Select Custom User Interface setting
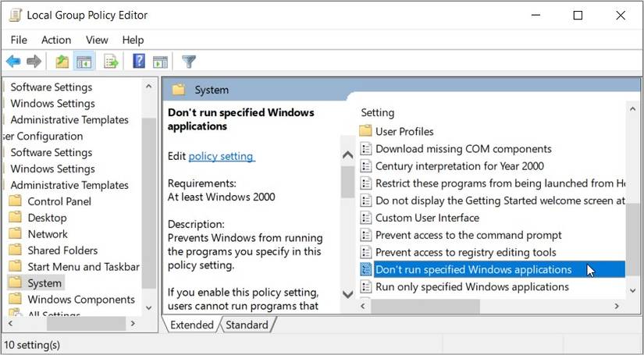 click(427, 218)
